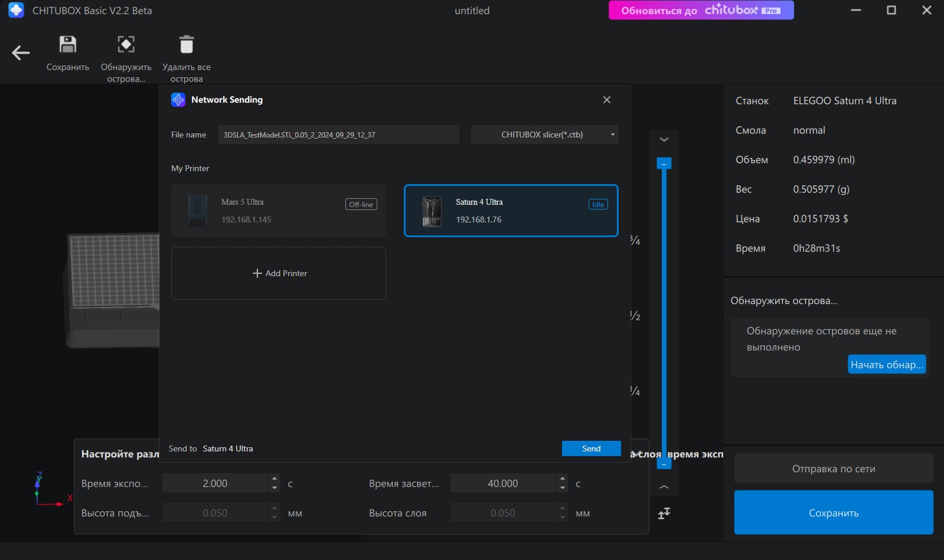Screen dimensions: 944x560
Task: Open the CHITUBOX slicer file format dropdown
Action: [544, 135]
